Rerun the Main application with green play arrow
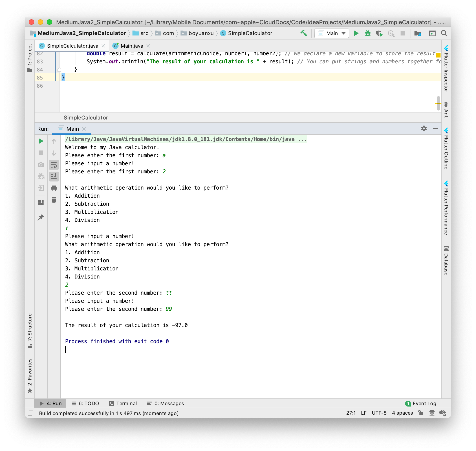 [41, 141]
